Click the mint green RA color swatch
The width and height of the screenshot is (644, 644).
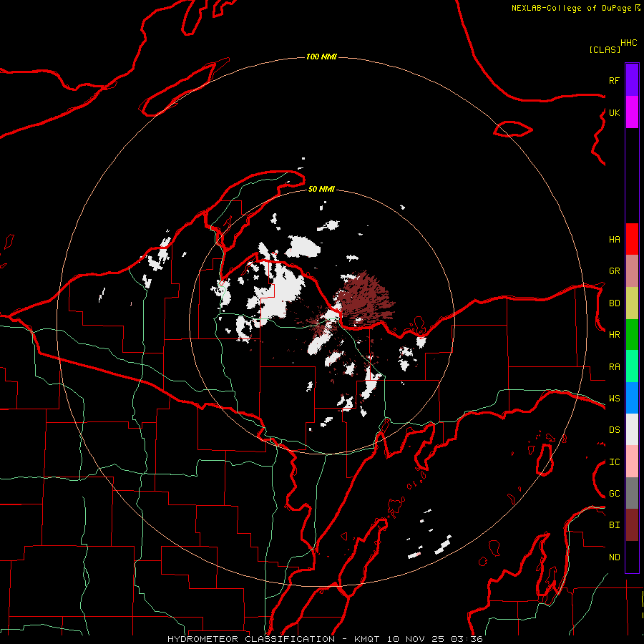click(632, 366)
